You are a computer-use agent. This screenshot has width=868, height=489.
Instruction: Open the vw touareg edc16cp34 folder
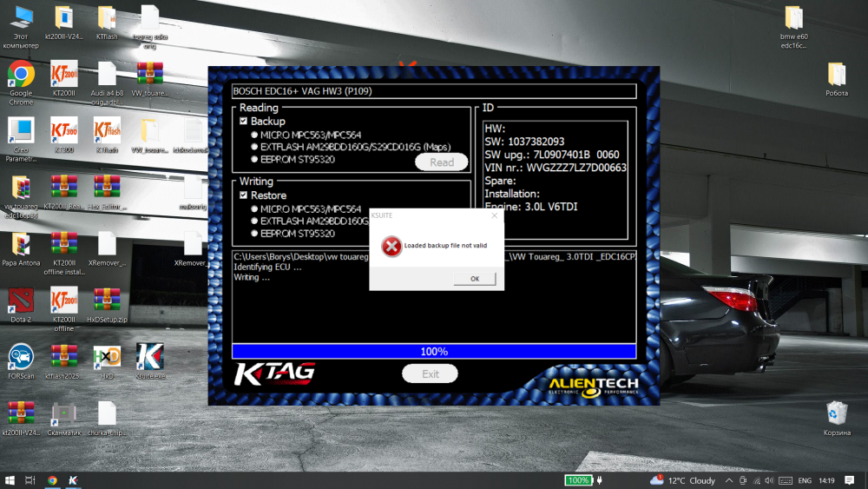pos(21,197)
